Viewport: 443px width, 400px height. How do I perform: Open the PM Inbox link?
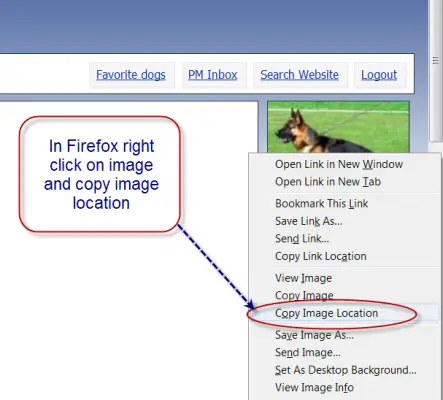[213, 75]
